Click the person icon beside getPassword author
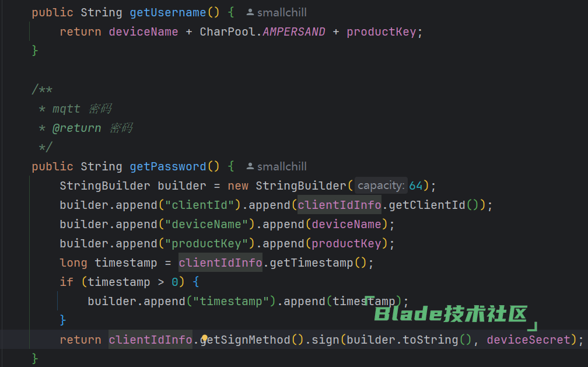The height and width of the screenshot is (367, 588). point(250,166)
